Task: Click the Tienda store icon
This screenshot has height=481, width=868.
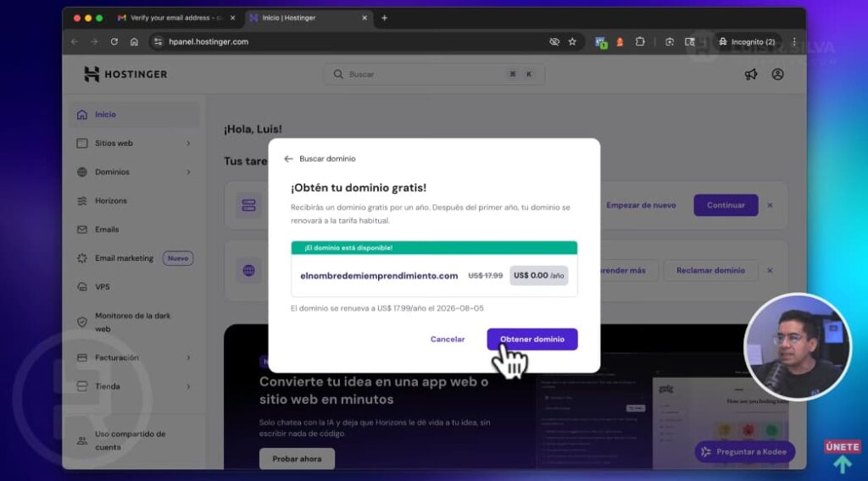Action: tap(82, 386)
